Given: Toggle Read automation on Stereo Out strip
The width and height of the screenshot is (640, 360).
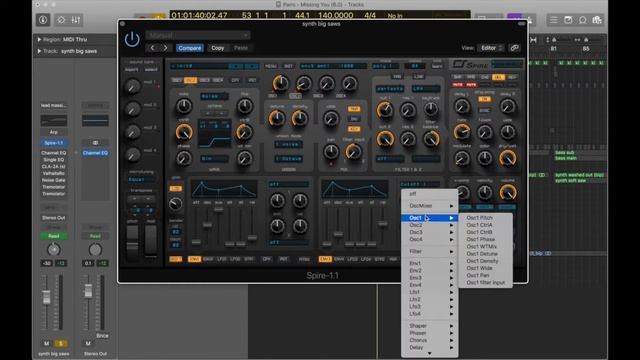Looking at the screenshot, I should tap(95, 236).
